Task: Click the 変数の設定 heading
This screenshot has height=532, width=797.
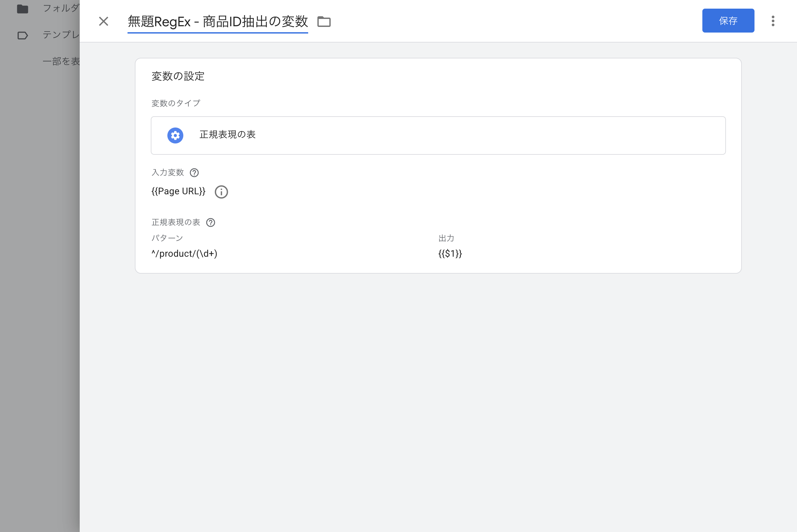Action: tap(178, 76)
